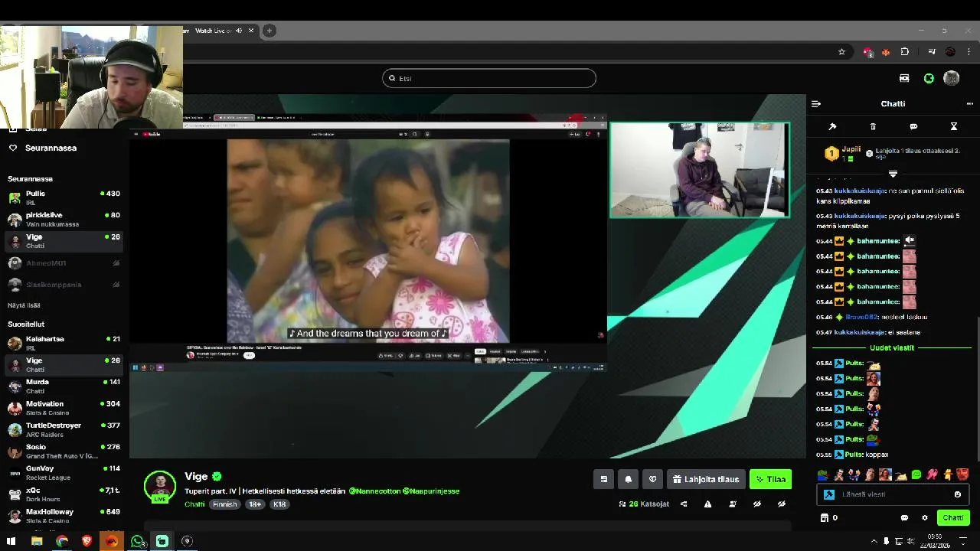
Task: Click green Tilaa subscribe button
Action: coord(770,479)
